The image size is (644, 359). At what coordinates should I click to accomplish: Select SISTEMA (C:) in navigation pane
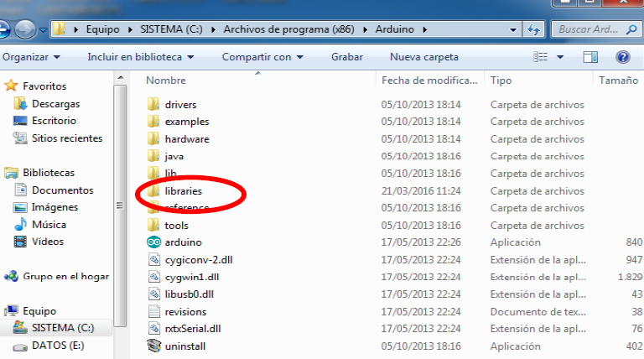pos(63,327)
